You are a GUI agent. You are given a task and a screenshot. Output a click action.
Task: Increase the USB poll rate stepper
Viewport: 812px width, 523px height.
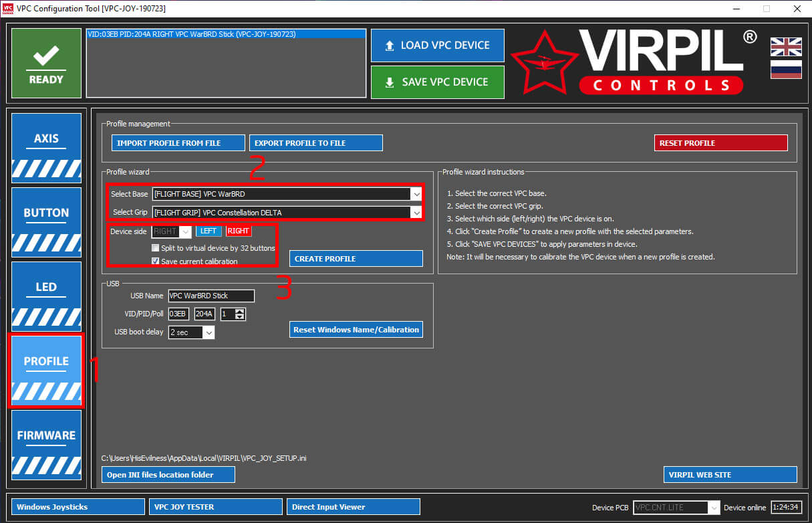pos(241,311)
